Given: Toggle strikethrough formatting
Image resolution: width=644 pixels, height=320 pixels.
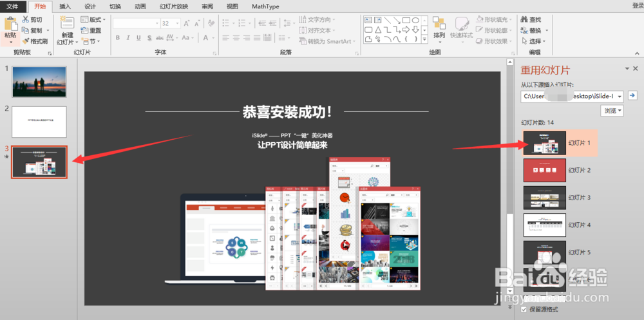Looking at the screenshot, I should [x=160, y=37].
